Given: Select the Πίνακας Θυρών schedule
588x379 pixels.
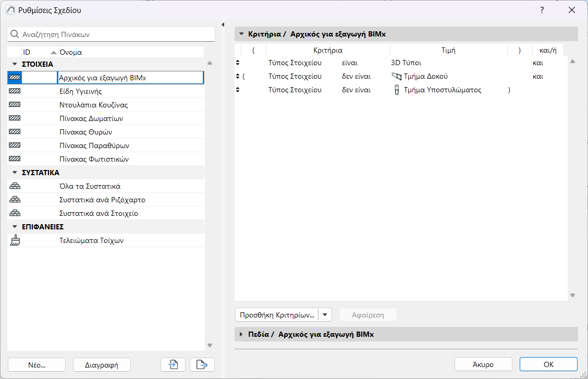Looking at the screenshot, I should (106, 131).
